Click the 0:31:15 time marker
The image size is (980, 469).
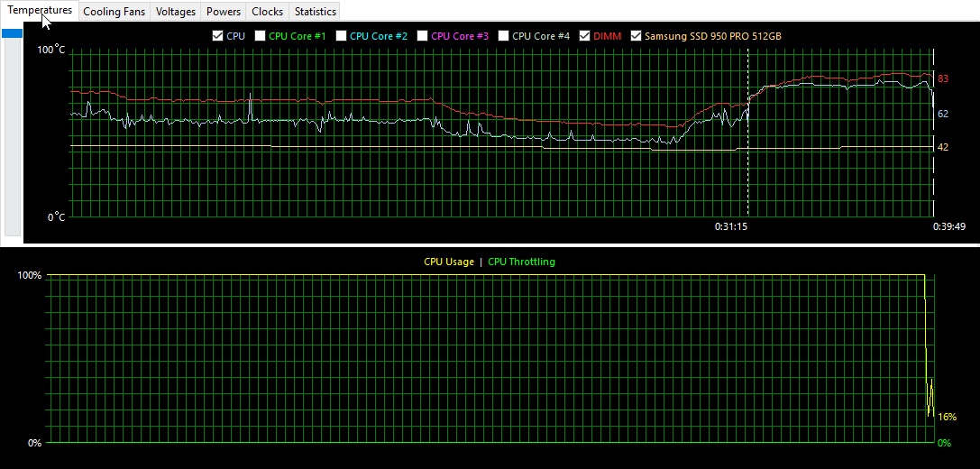point(730,226)
